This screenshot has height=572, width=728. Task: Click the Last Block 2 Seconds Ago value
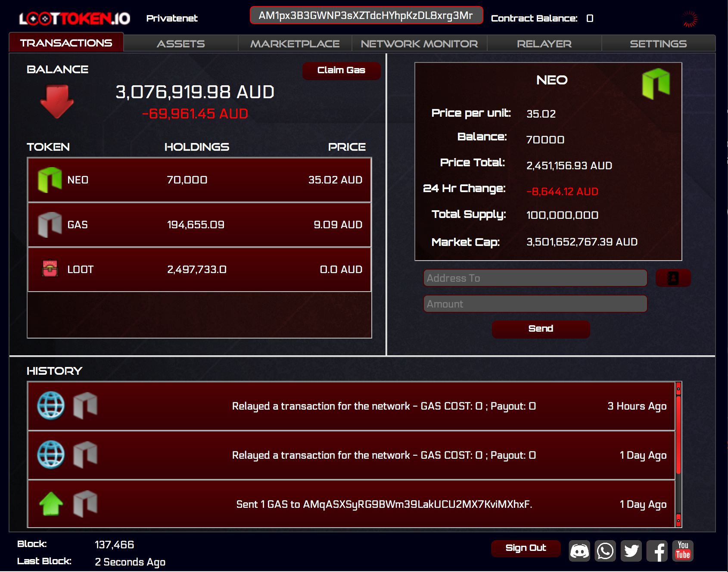pos(130,562)
